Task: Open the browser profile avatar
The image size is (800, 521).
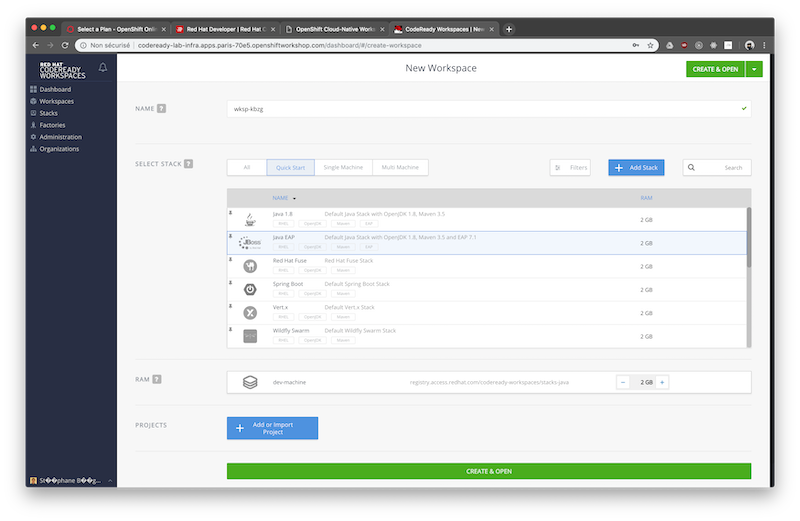Action: tap(749, 45)
